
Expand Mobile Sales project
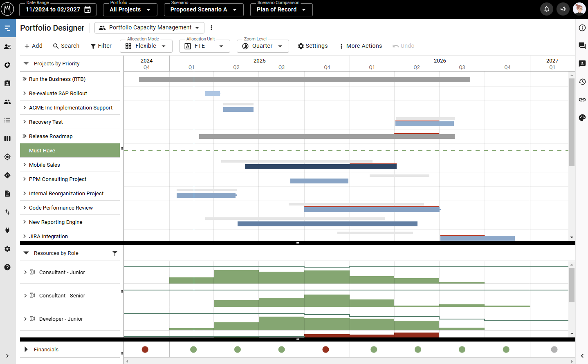[25, 165]
